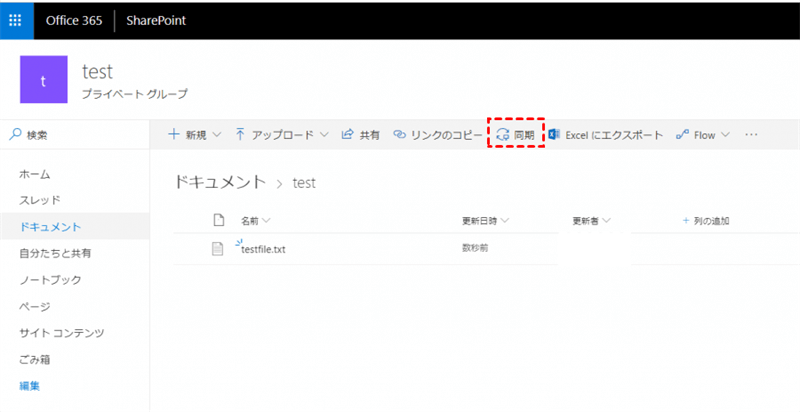Focus the 検索 search box

tap(74, 135)
